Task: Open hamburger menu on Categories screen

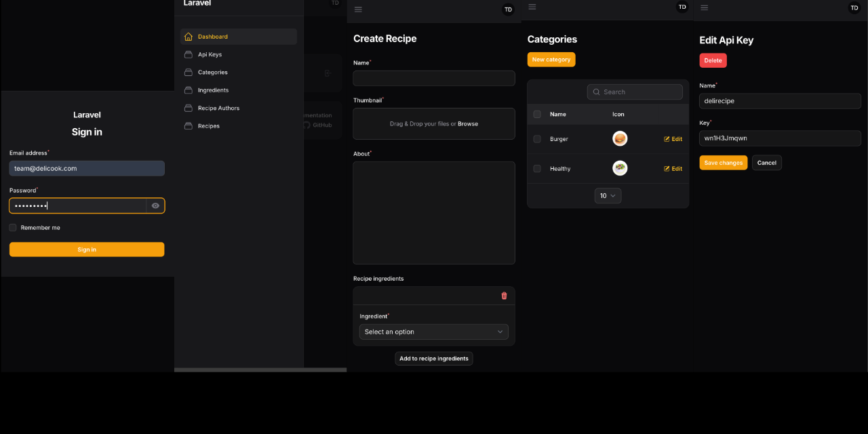Action: tap(532, 7)
